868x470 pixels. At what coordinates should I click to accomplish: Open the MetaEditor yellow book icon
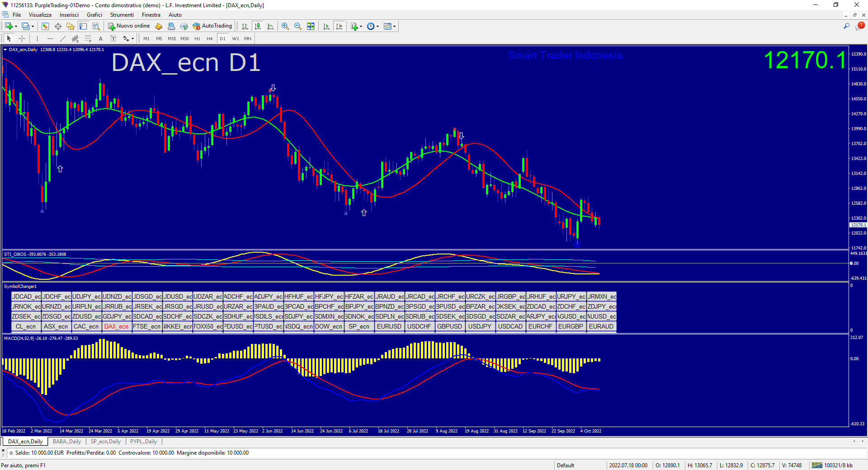[x=159, y=26]
